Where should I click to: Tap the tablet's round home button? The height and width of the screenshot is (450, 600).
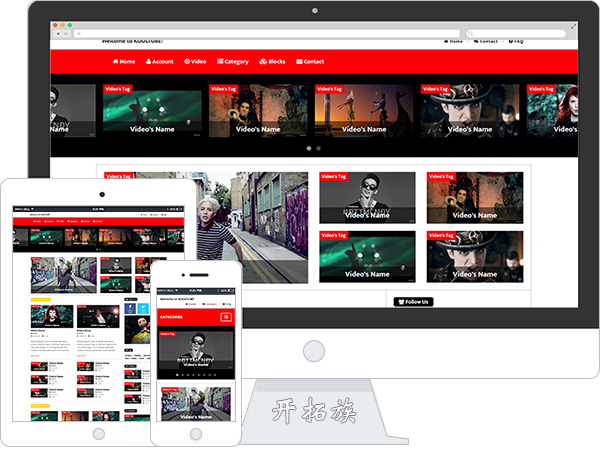point(99,434)
